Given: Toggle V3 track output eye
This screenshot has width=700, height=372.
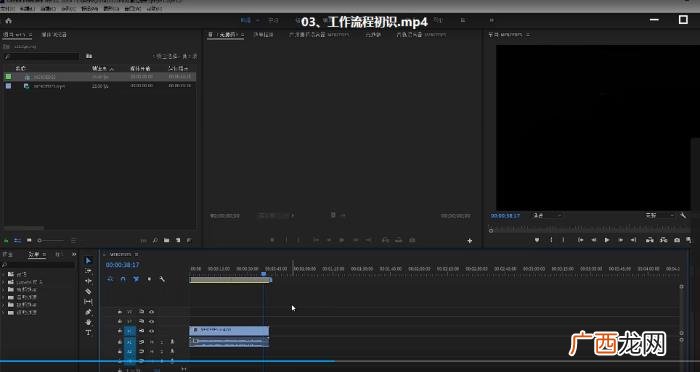Looking at the screenshot, I should [x=151, y=311].
